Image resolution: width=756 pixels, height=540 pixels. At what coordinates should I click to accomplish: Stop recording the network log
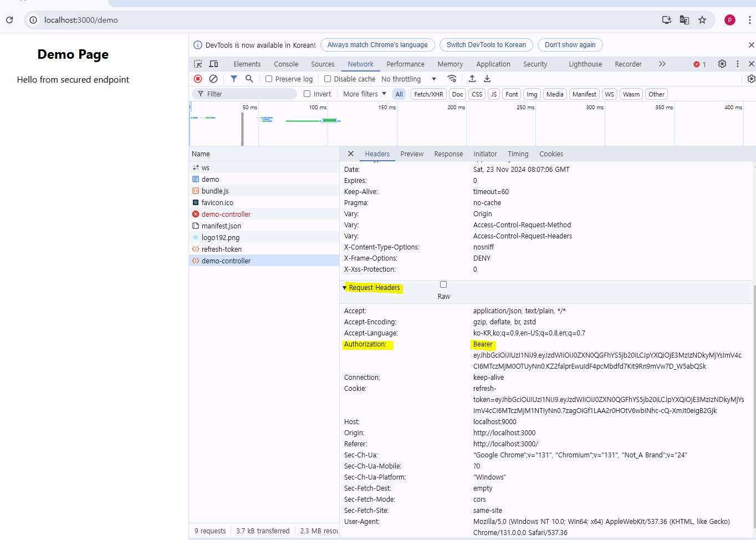(x=198, y=79)
